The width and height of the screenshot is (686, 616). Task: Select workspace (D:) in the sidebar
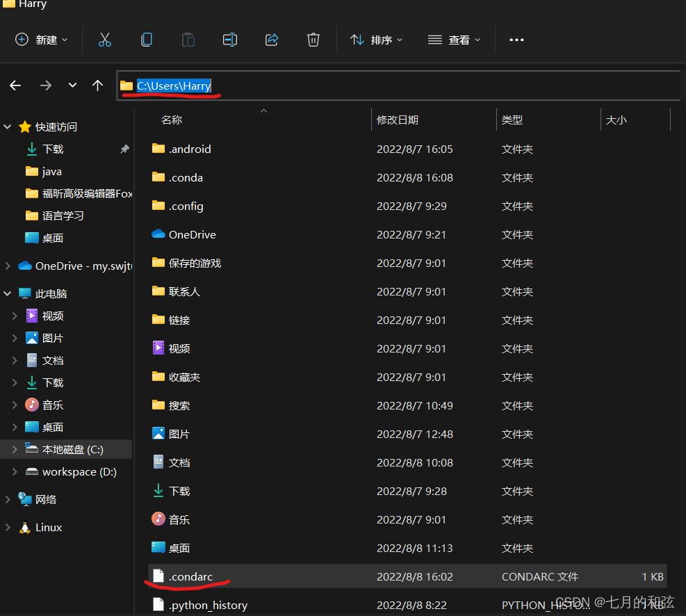pyautogui.click(x=79, y=471)
